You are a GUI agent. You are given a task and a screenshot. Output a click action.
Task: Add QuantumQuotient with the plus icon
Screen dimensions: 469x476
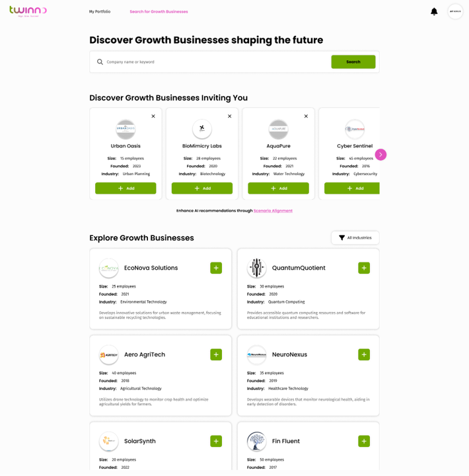point(364,268)
